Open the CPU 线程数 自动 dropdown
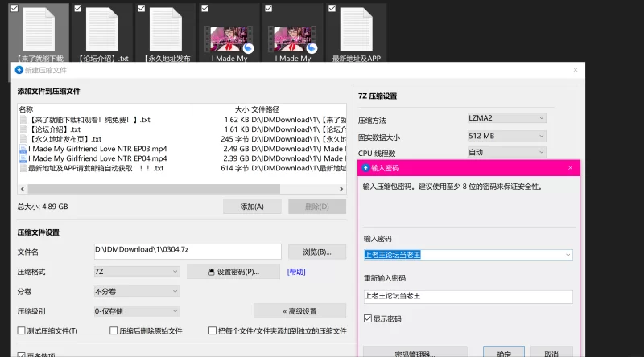 pos(507,152)
